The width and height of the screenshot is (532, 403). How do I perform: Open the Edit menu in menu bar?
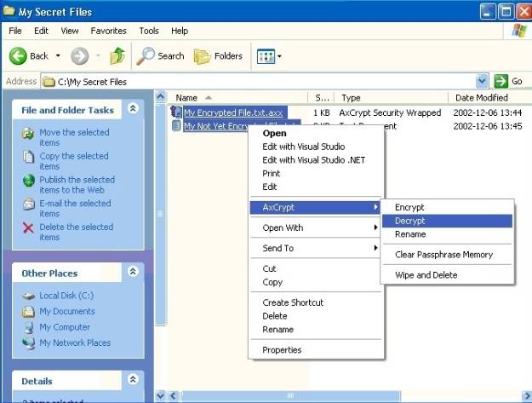click(41, 31)
